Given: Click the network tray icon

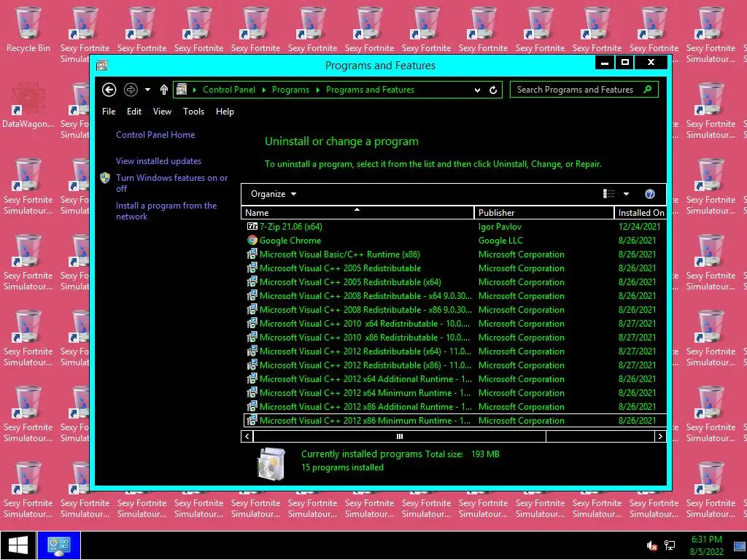Looking at the screenshot, I should pos(670,545).
